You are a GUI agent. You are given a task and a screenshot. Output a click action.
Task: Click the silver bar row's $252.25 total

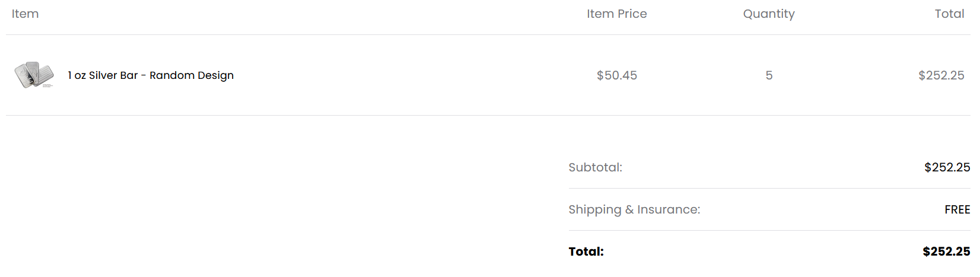(x=941, y=75)
